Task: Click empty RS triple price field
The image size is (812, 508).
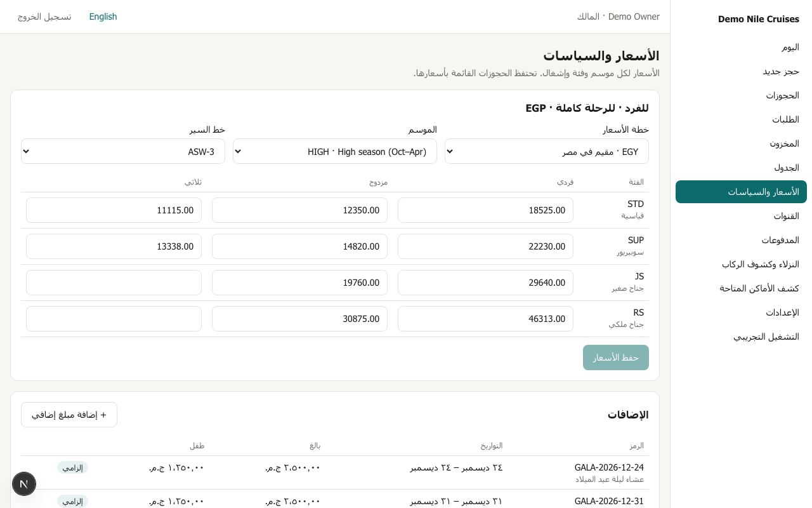Action: pos(114,319)
